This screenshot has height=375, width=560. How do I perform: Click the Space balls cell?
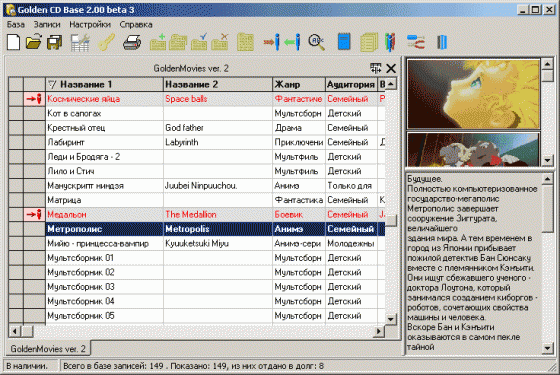(218, 99)
